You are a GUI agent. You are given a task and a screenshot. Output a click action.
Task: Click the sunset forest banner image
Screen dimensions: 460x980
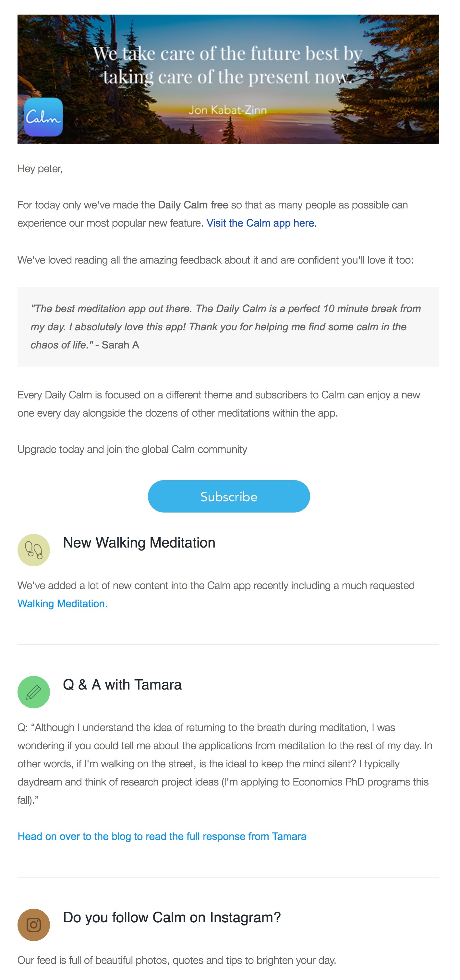pos(228,79)
